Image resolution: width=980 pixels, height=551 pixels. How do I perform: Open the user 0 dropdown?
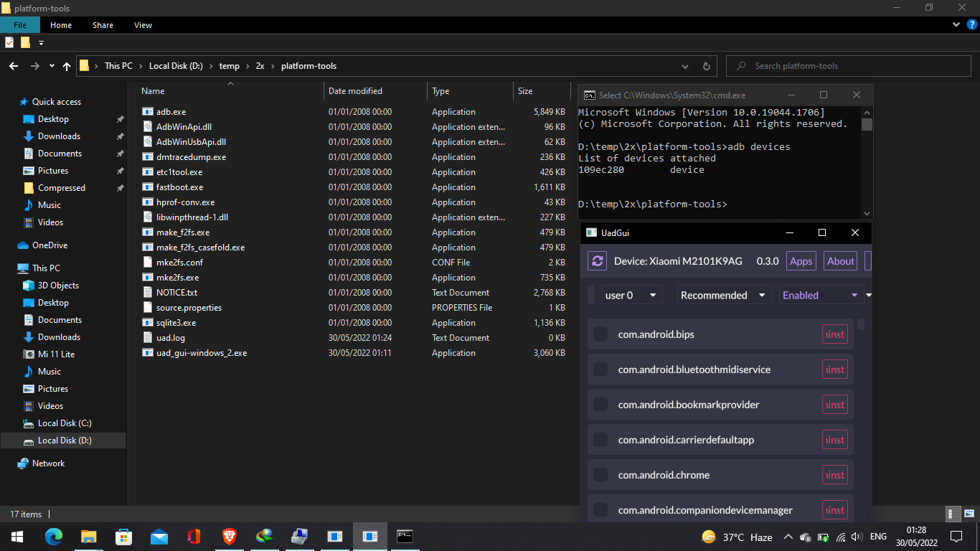[631, 294]
